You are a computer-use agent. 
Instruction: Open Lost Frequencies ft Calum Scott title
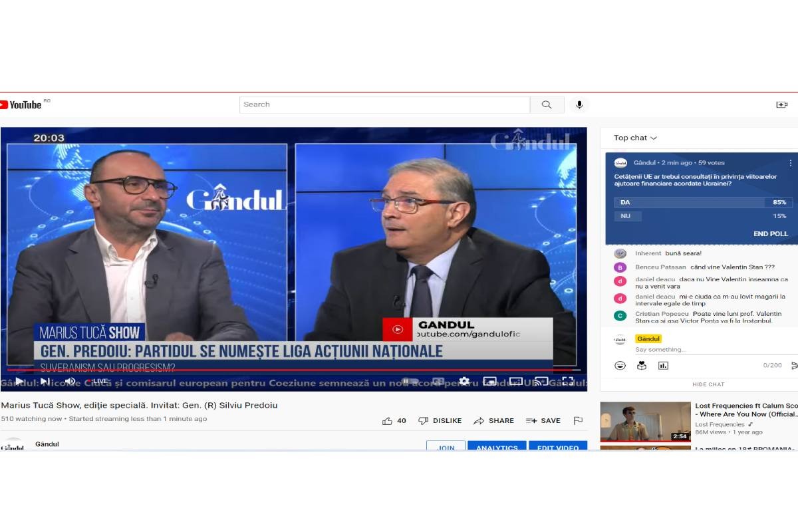[x=746, y=410]
